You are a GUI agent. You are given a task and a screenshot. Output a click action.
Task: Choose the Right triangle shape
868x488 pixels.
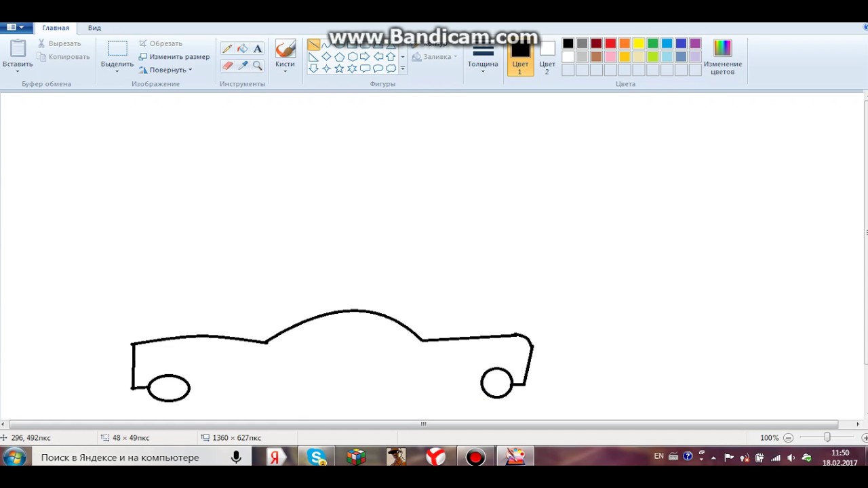point(313,57)
